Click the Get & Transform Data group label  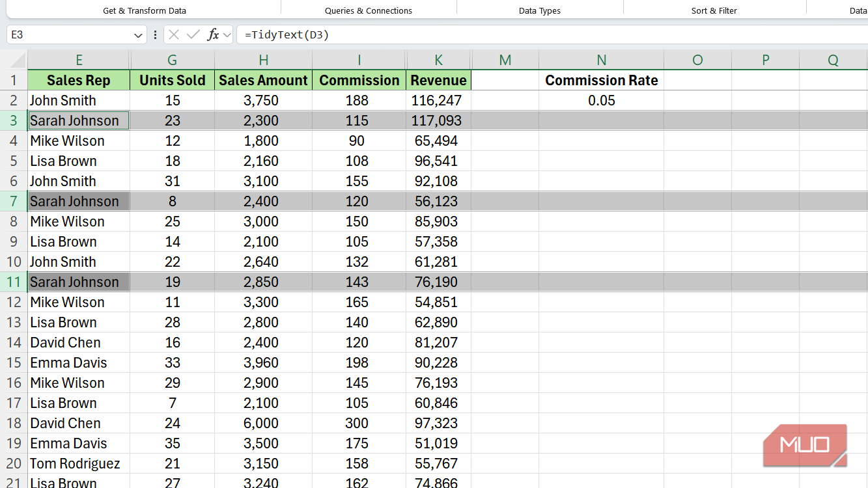pyautogui.click(x=145, y=10)
